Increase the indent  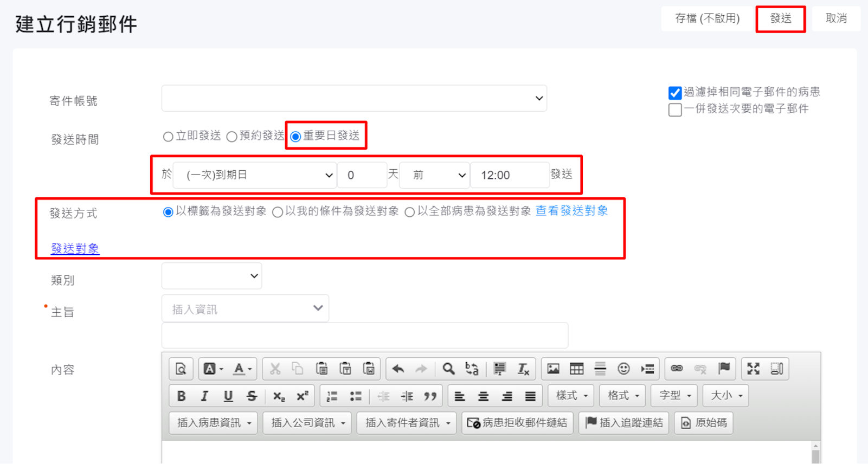tap(407, 396)
